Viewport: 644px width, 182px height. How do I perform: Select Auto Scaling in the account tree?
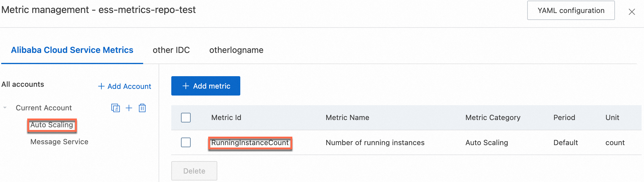coord(52,125)
